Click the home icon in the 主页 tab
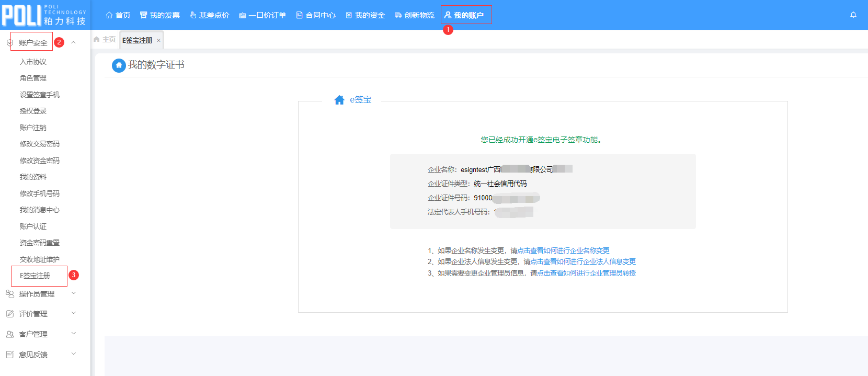Viewport: 868px width, 376px height. click(96, 39)
